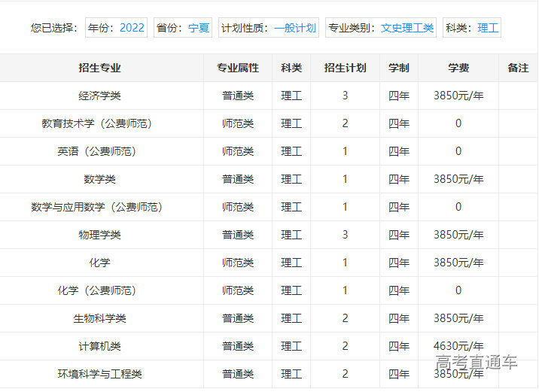Open the 物理学类 major entry

click(99, 235)
